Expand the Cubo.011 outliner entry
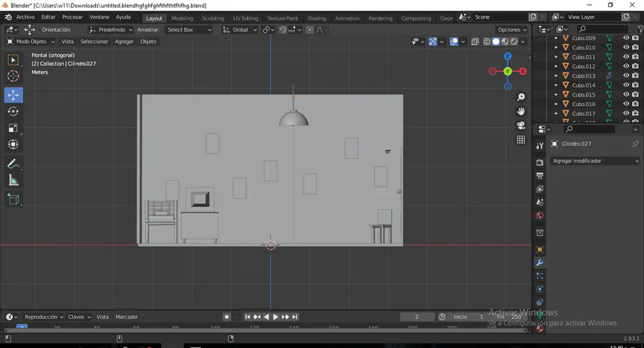This screenshot has height=348, width=644. (557, 57)
